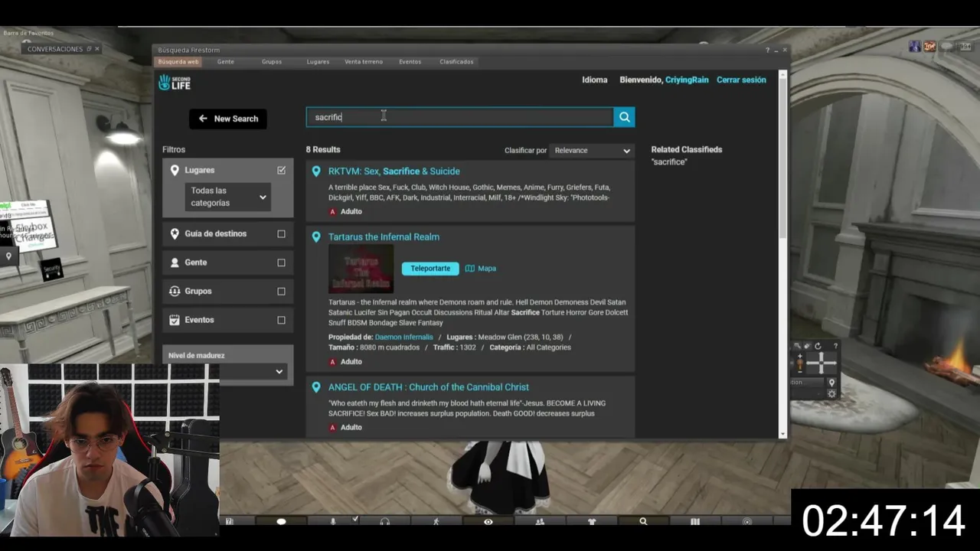Open the people icon in bottom toolbar
980x551 pixels.
coord(540,522)
